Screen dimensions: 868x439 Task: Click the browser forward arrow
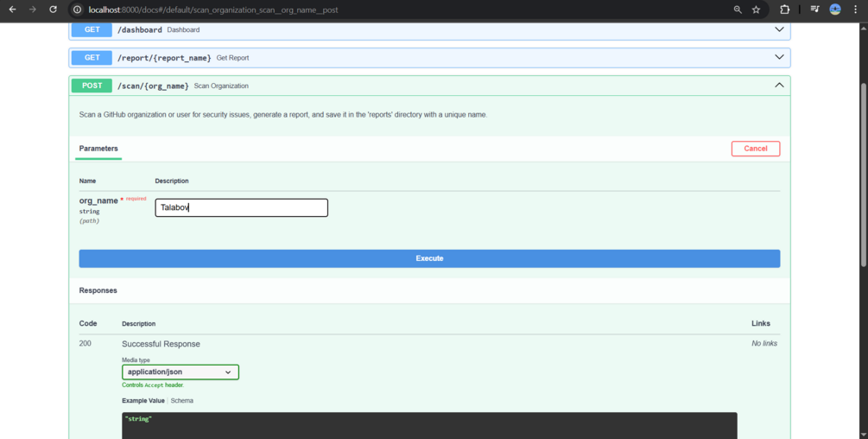[33, 10]
